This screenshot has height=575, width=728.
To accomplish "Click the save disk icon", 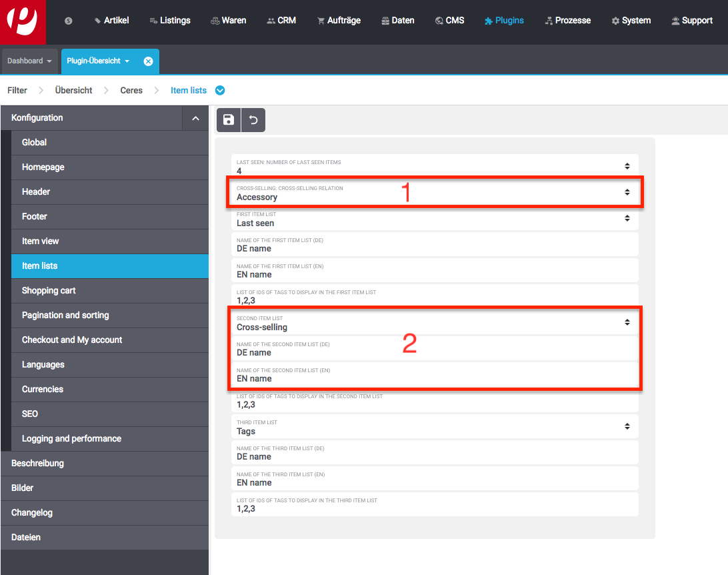I will (x=229, y=120).
